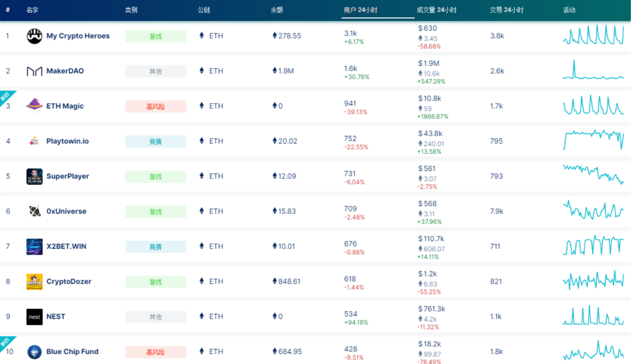Click the activity sparkline chart for NEST
This screenshot has width=631, height=364.
[593, 316]
